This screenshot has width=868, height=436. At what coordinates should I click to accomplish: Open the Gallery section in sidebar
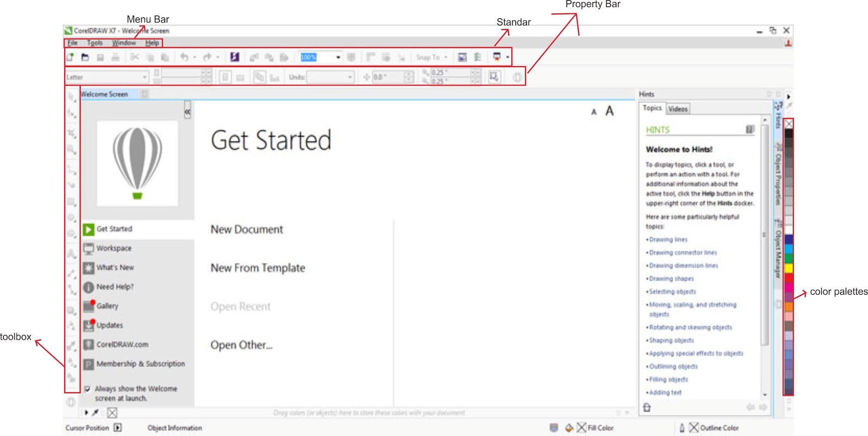138,306
